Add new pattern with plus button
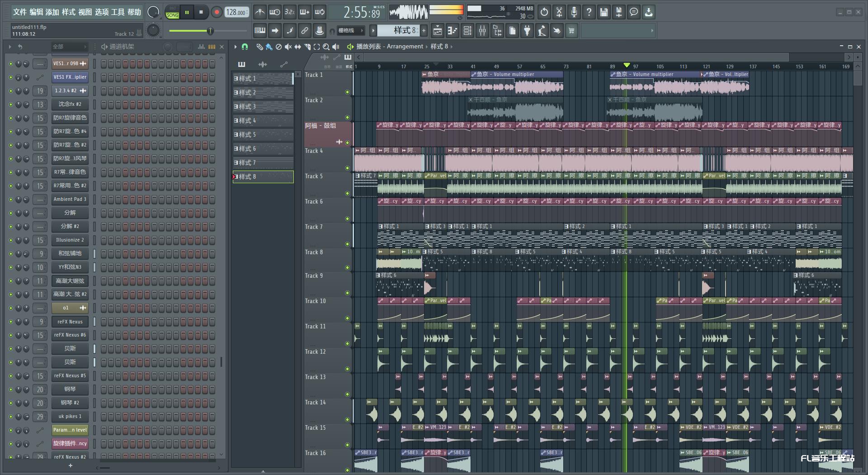This screenshot has width=868, height=475. 424,31
